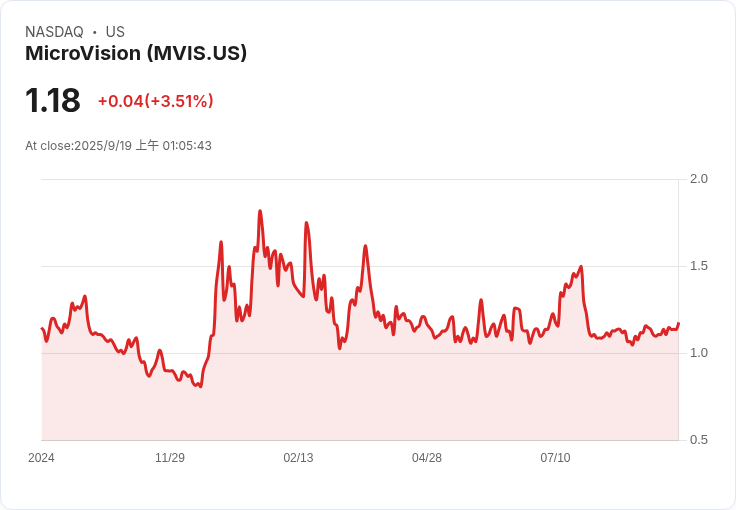Click the MicroVision (MVIS.US) stock title
The image size is (736, 510).
[136, 53]
